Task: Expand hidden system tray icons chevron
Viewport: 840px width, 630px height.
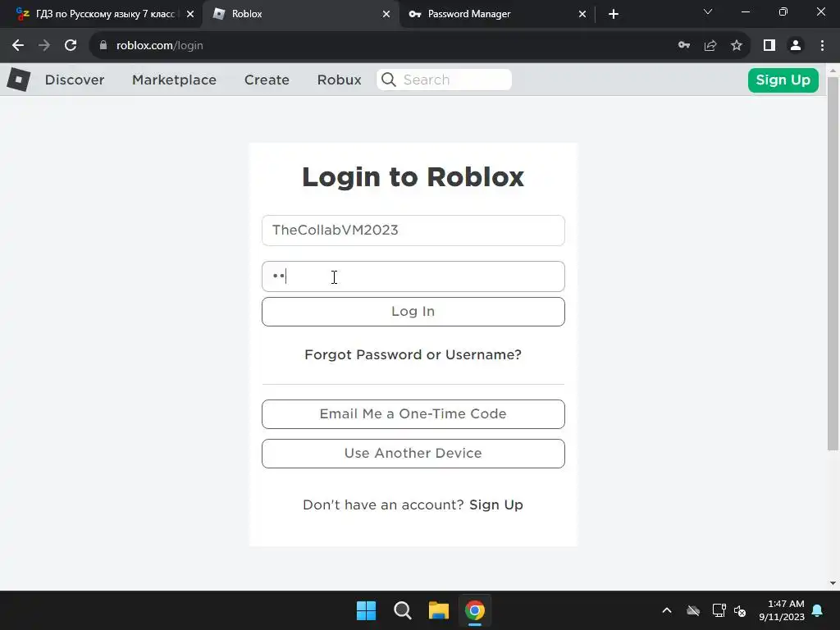Action: click(x=667, y=610)
